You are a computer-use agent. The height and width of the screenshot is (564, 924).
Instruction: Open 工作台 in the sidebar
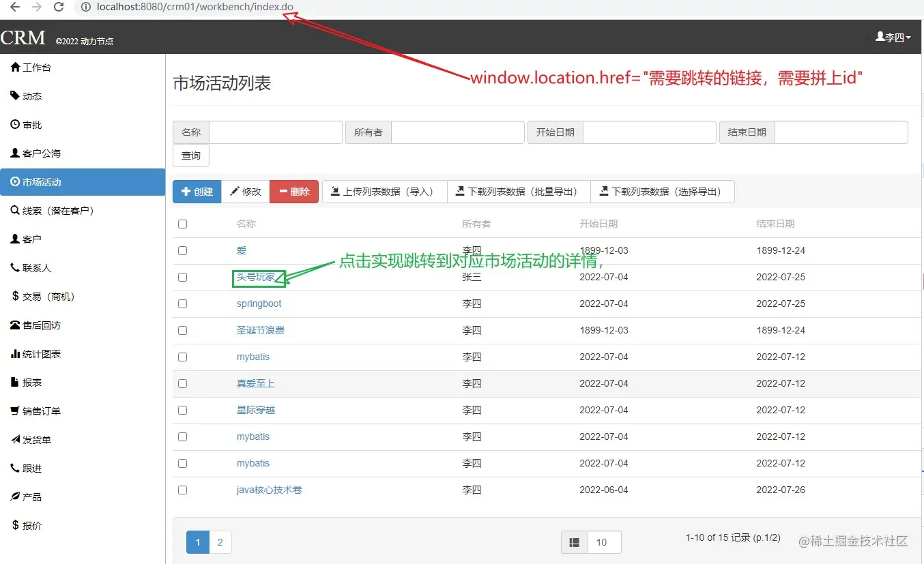(x=83, y=68)
